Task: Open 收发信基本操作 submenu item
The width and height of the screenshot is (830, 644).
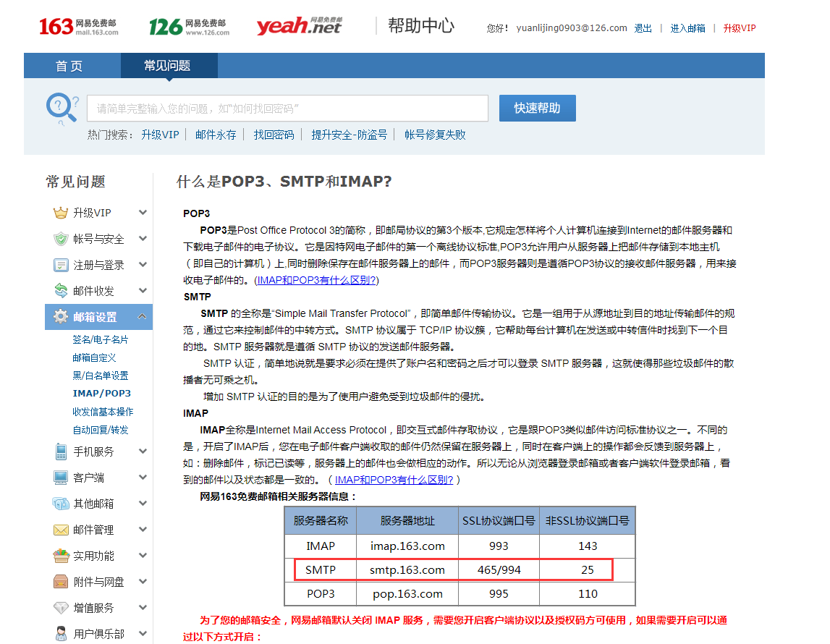Action: (103, 412)
